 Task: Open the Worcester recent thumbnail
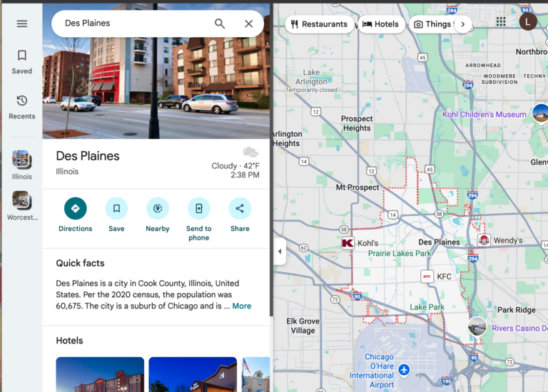click(x=21, y=200)
